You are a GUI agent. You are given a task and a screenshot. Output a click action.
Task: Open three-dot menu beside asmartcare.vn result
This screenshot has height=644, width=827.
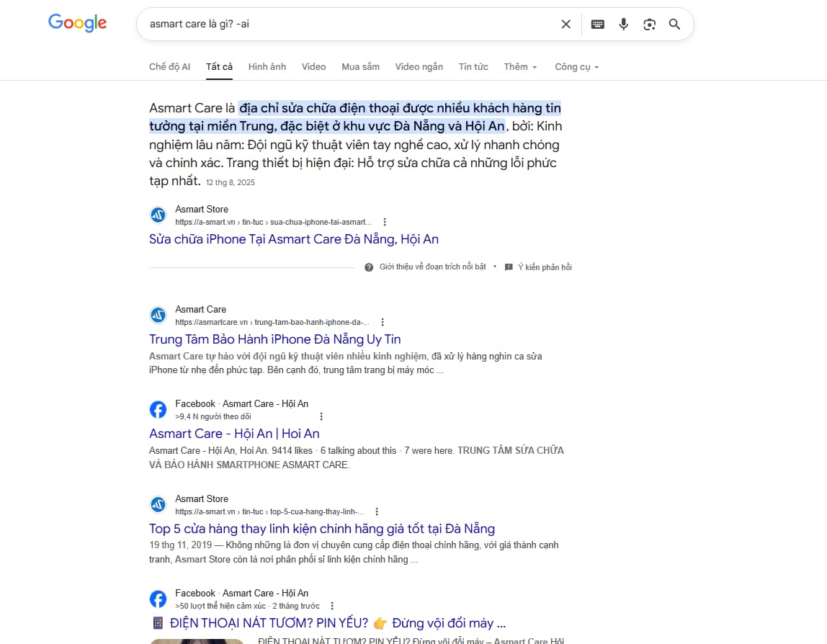click(383, 322)
